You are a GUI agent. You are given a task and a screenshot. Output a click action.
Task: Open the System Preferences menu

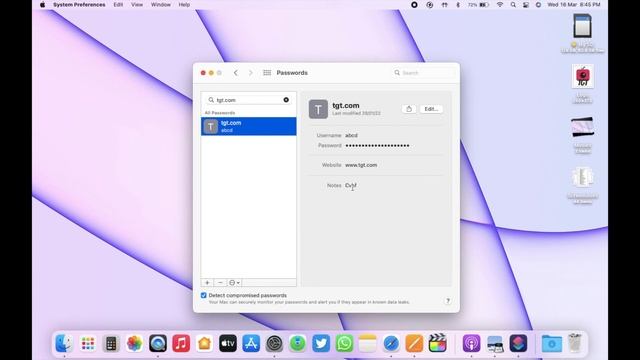pyautogui.click(x=79, y=4)
